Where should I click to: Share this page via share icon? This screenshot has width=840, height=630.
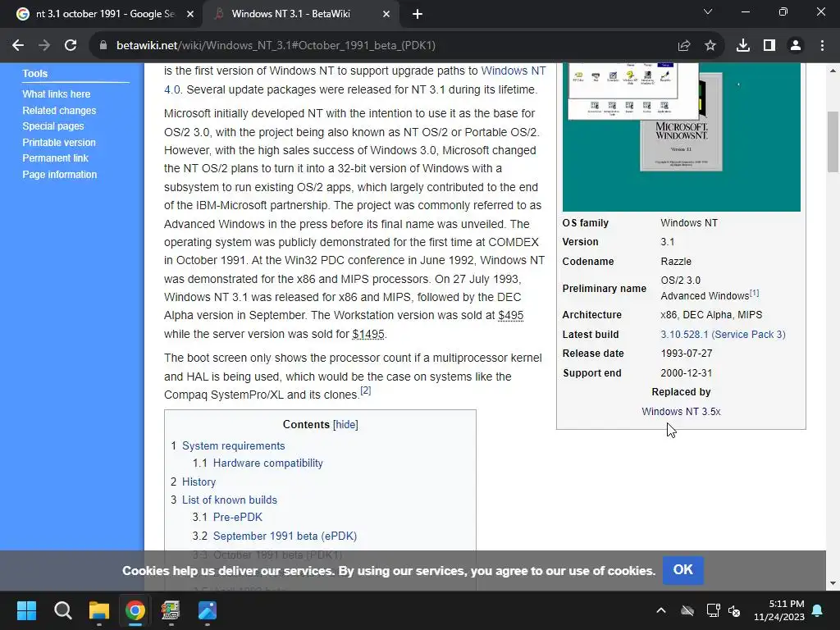coord(684,46)
